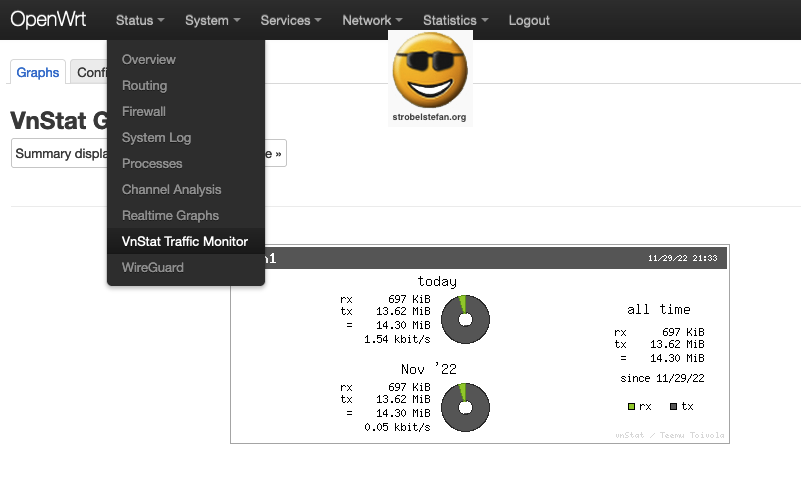
Task: Open Realtime Graphs page
Action: [x=186, y=216]
